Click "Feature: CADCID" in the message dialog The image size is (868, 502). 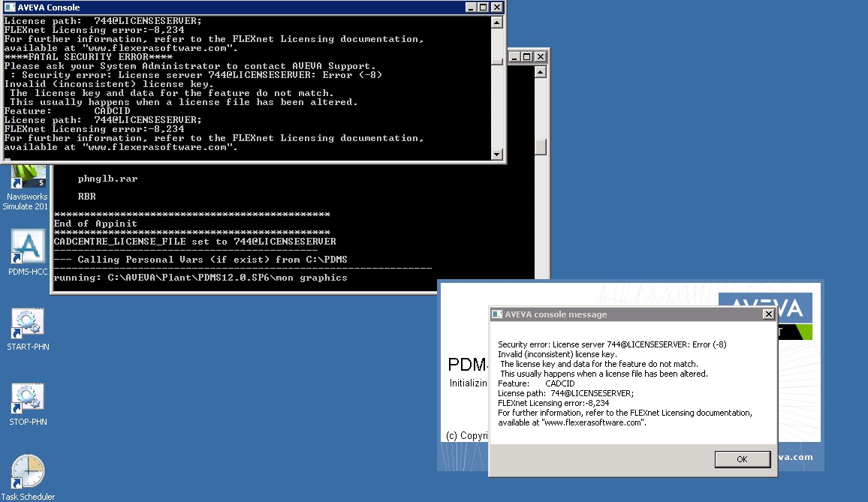[x=536, y=383]
